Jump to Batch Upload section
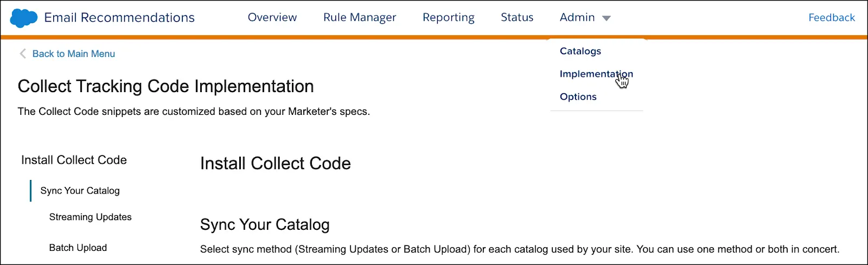868x265 pixels. click(x=78, y=248)
